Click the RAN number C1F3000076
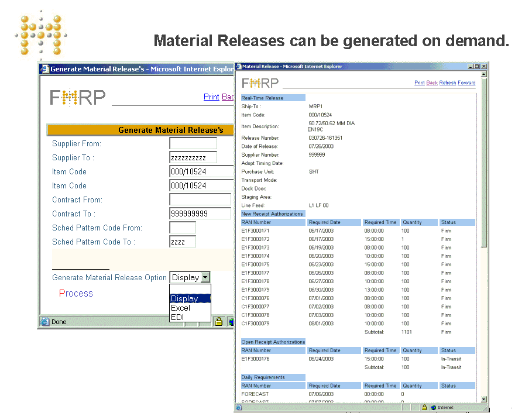 255,298
